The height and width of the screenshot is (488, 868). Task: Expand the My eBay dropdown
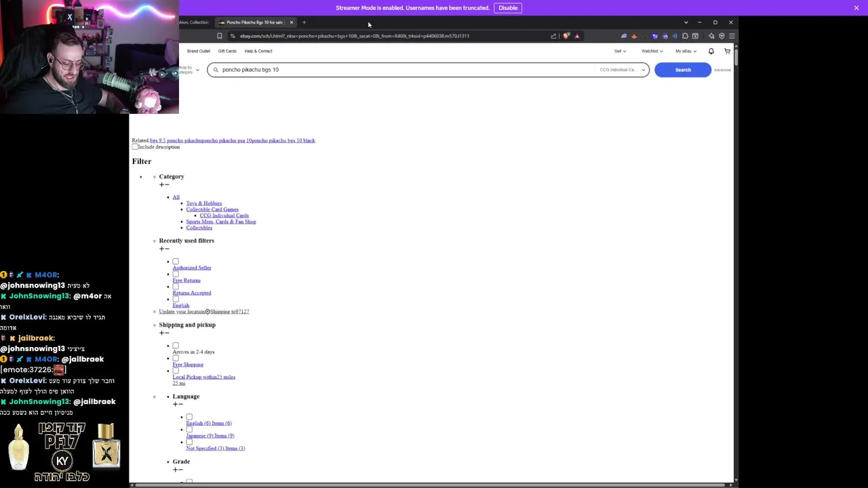(686, 51)
